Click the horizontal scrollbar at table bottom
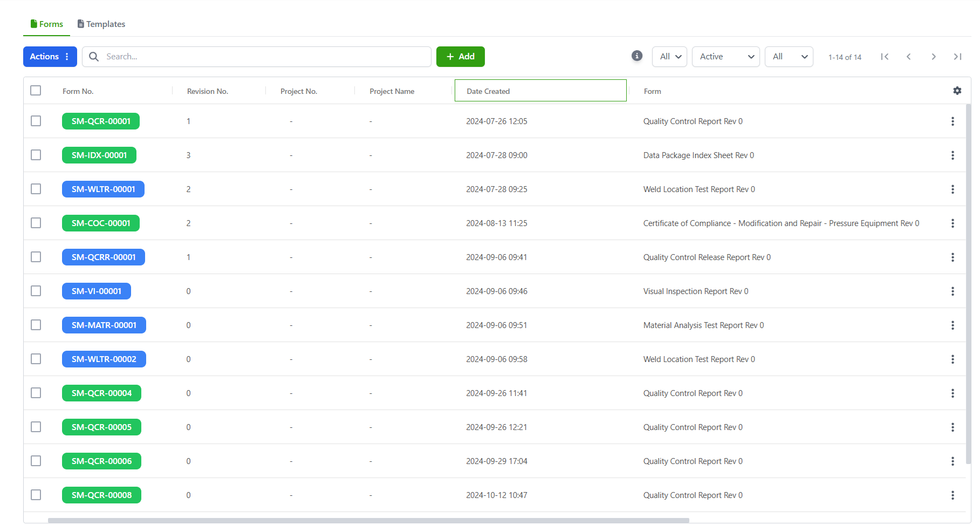 coord(368,520)
